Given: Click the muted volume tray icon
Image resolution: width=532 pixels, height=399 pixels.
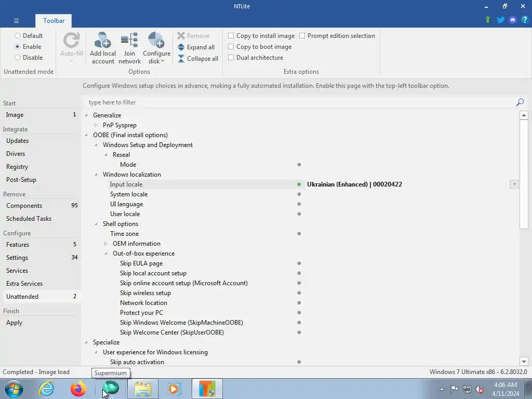Looking at the screenshot, I should pos(480,389).
